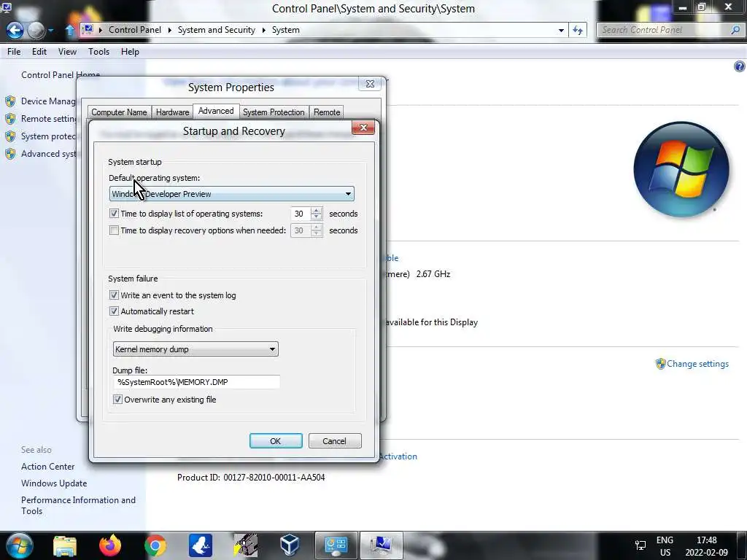Open the File menu
Screen dimensions: 747x560
click(14, 52)
